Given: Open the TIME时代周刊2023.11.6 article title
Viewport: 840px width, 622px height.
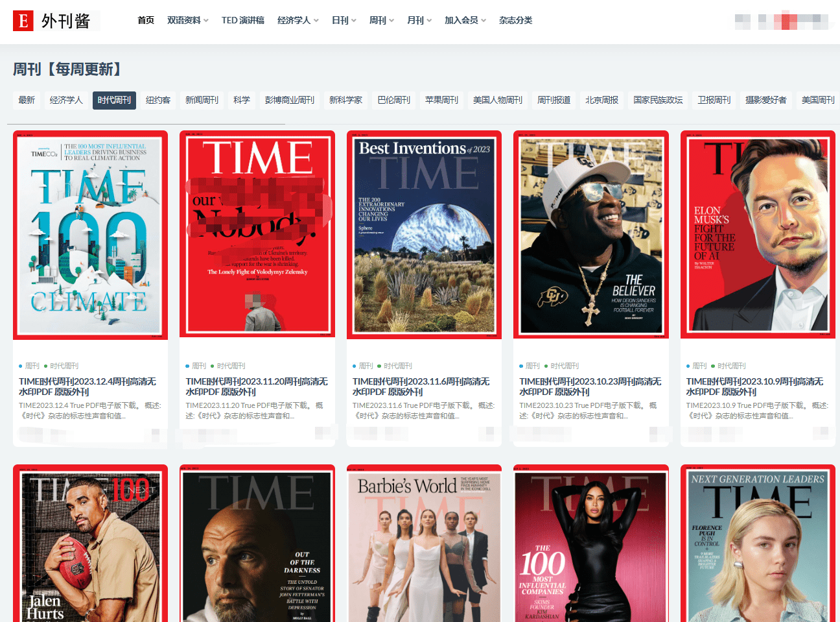Looking at the screenshot, I should [x=421, y=387].
